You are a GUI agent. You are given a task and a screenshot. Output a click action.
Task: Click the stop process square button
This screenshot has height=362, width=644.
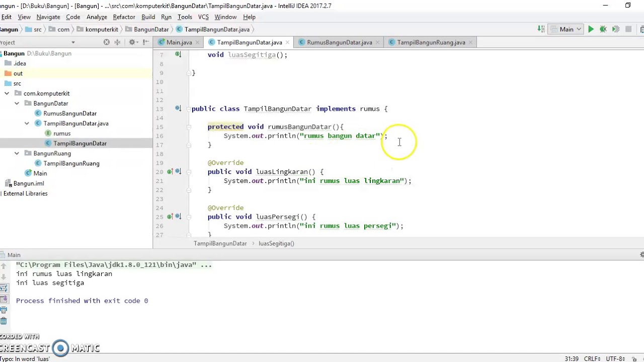628,29
